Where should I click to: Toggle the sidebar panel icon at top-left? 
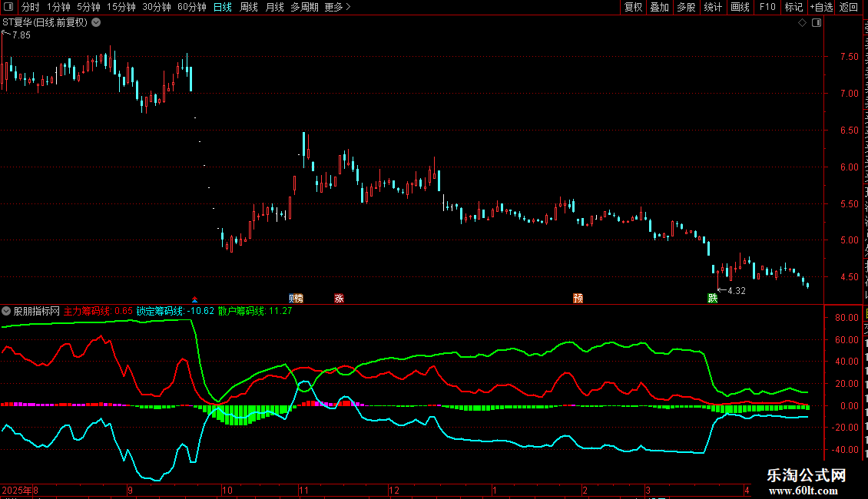pos(8,7)
